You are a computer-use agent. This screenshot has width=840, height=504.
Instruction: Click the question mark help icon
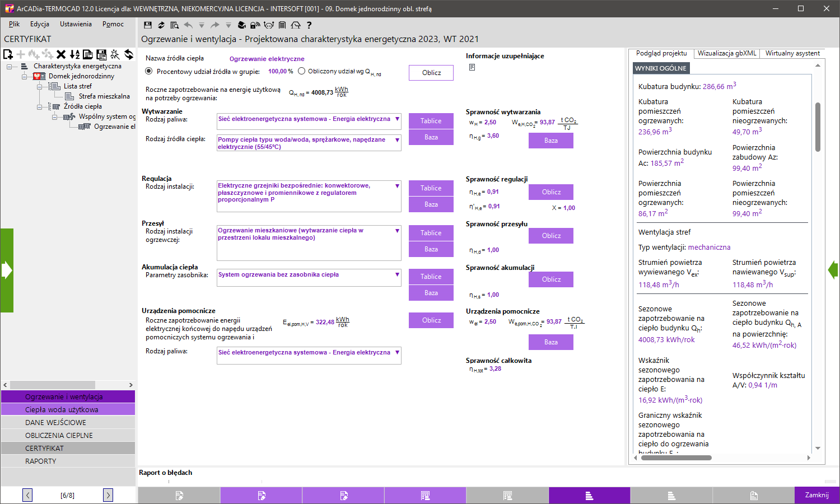(x=309, y=25)
